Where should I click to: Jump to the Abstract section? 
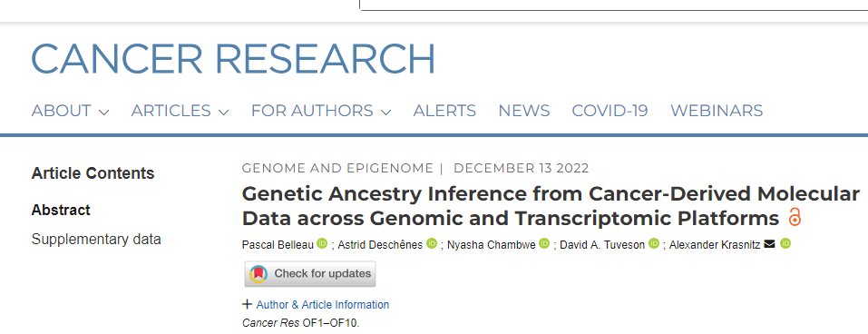pyautogui.click(x=61, y=211)
